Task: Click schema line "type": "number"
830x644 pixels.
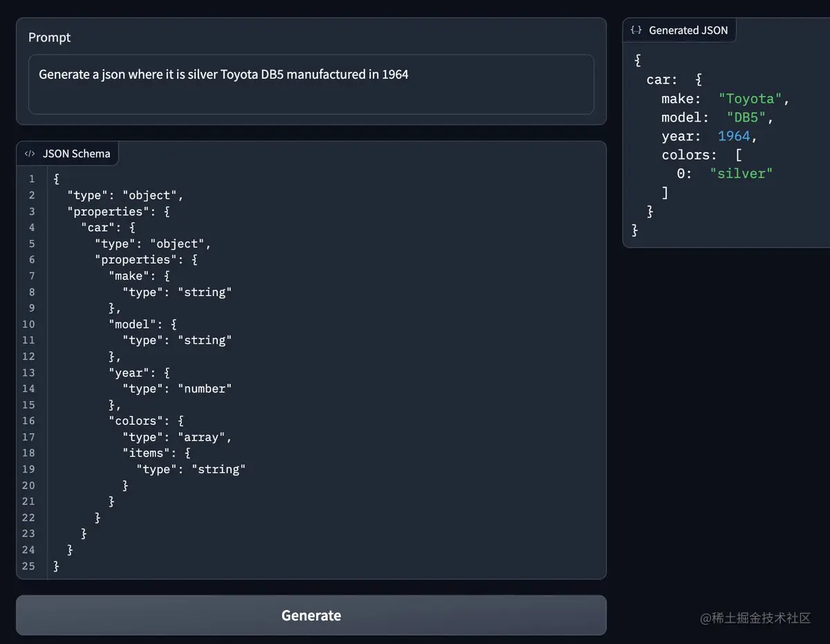Action: 177,389
